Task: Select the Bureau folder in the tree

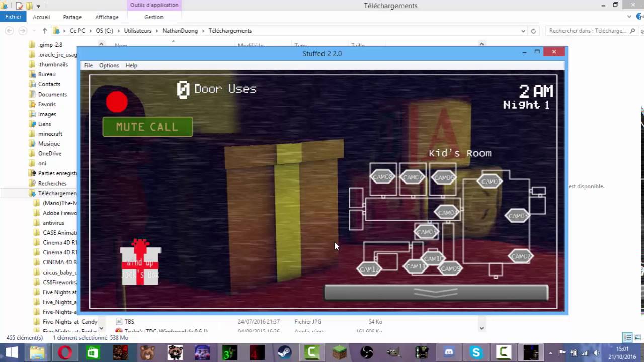Action: pos(47,74)
